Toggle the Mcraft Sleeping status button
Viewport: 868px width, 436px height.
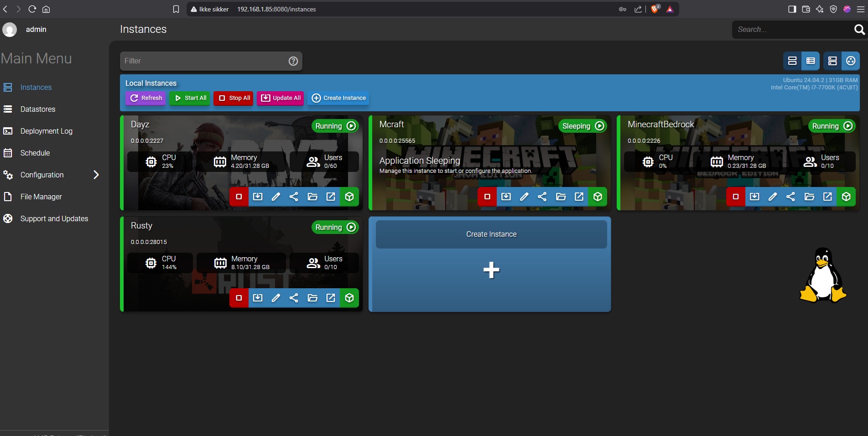click(x=582, y=126)
